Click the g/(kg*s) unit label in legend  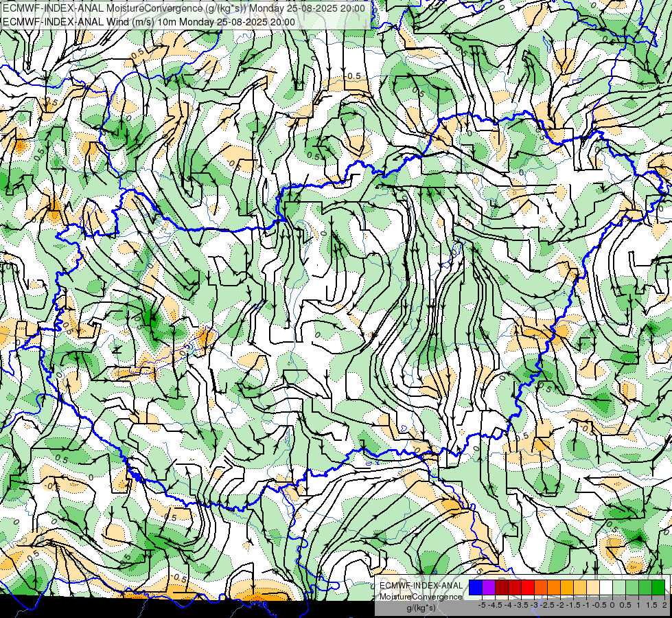point(421,608)
